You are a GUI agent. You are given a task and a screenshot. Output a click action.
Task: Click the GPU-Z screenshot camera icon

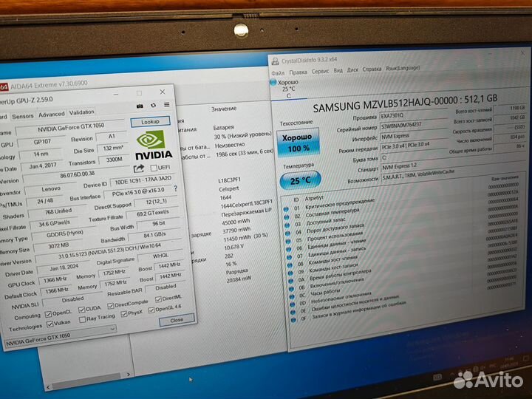(140, 106)
